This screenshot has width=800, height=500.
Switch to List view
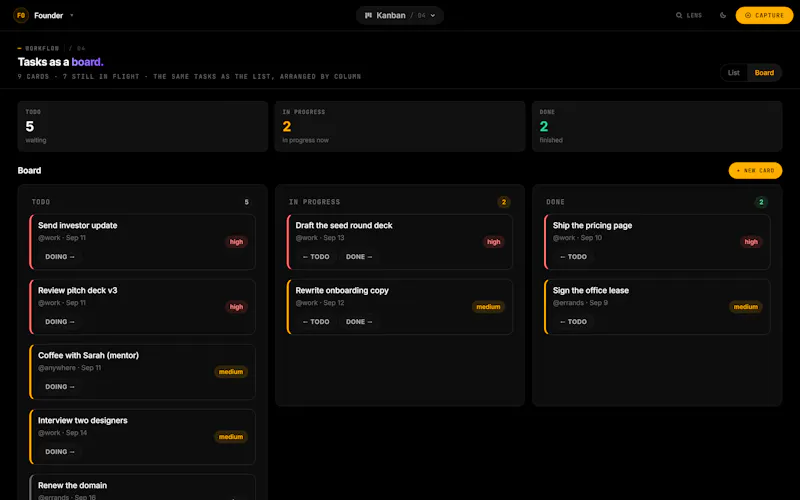click(734, 72)
